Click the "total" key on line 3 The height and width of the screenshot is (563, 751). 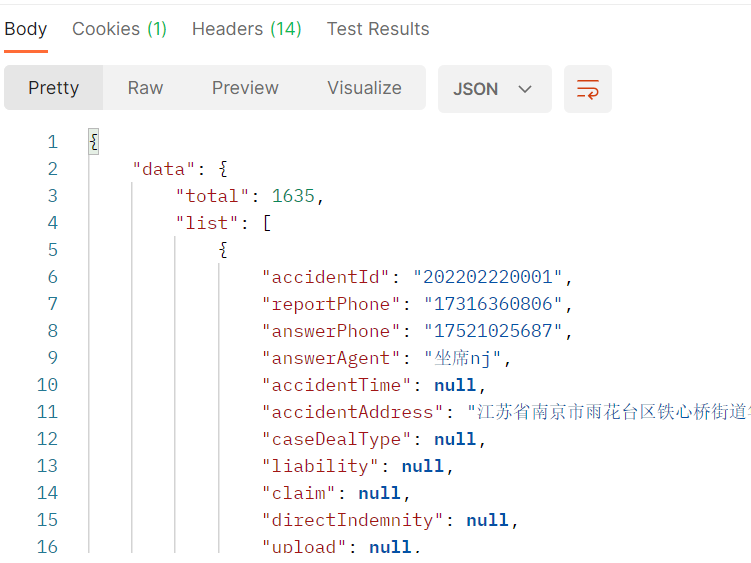click(212, 196)
